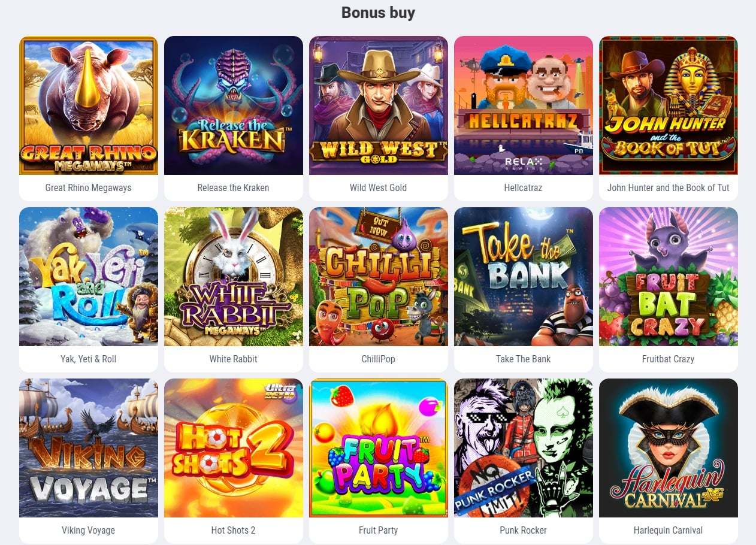Open the Harlequin Carnival masked lady image
The height and width of the screenshot is (545, 756).
(x=669, y=448)
